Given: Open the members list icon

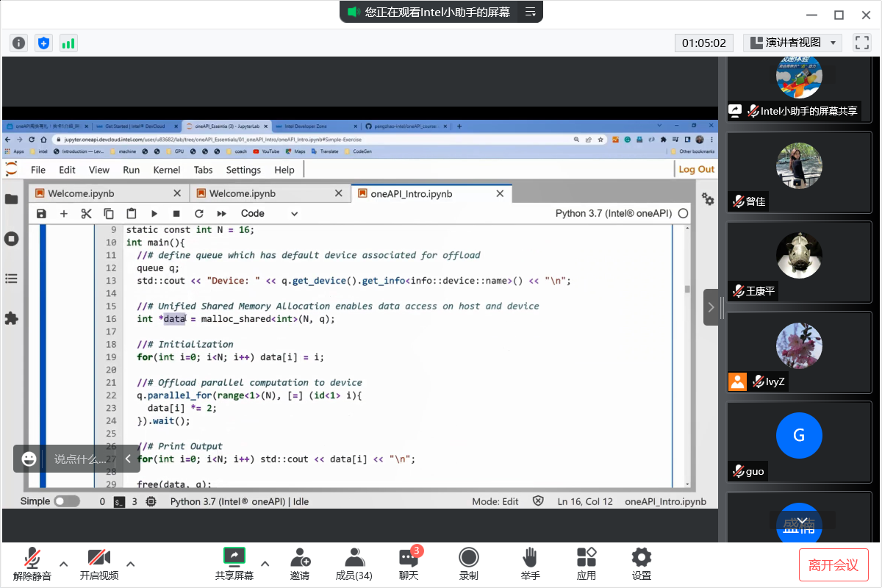Looking at the screenshot, I should coord(354,558).
